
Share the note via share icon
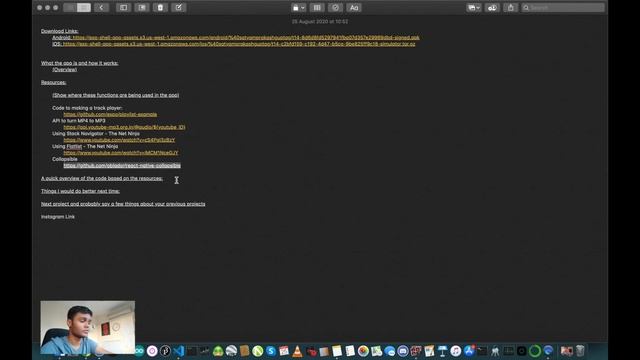tap(511, 7)
